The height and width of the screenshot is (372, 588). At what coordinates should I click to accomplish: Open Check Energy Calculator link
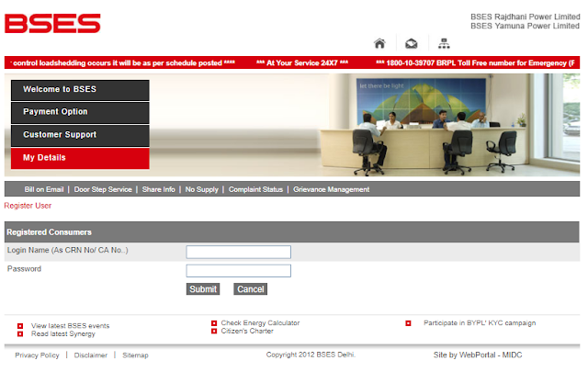coord(260,323)
